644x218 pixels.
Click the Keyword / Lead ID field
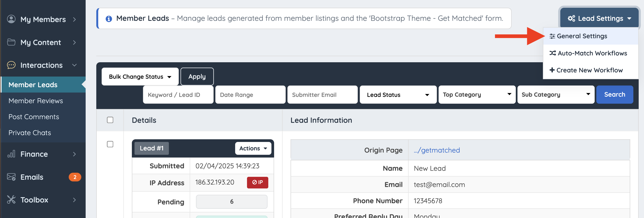[x=178, y=95]
